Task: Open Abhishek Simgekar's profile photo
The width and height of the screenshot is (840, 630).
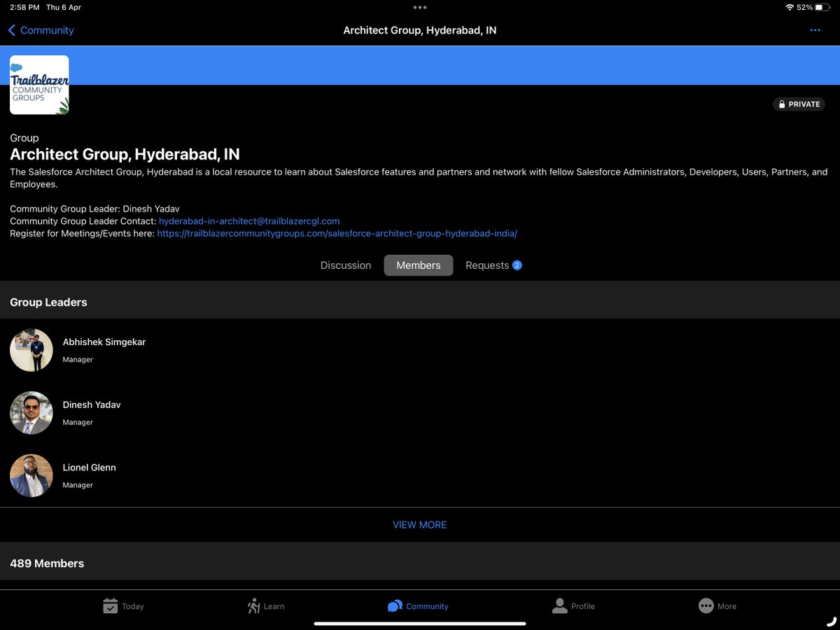Action: (31, 350)
